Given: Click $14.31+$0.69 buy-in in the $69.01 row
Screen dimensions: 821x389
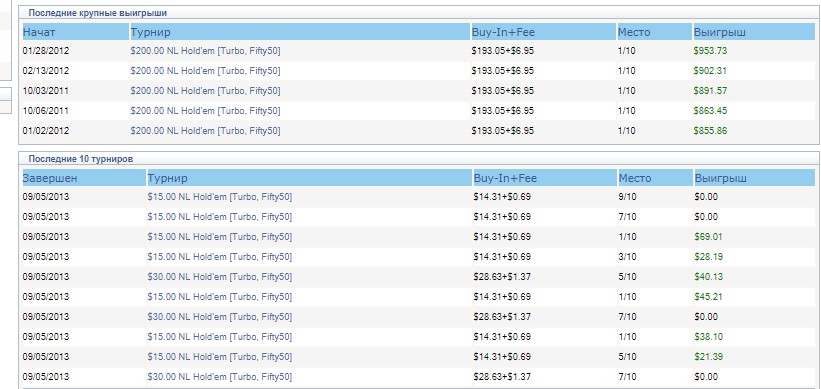Looking at the screenshot, I should click(502, 237).
